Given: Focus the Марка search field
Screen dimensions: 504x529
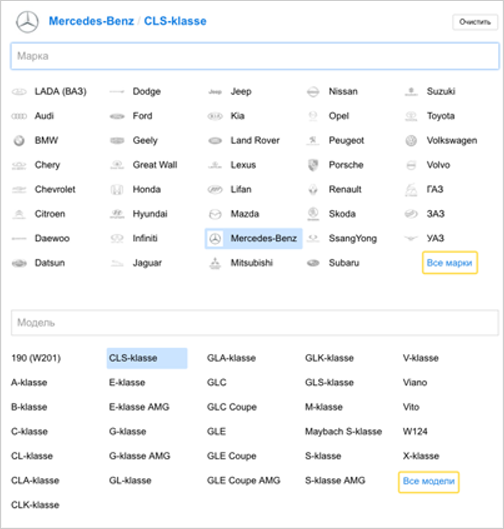Looking at the screenshot, I should (x=255, y=56).
